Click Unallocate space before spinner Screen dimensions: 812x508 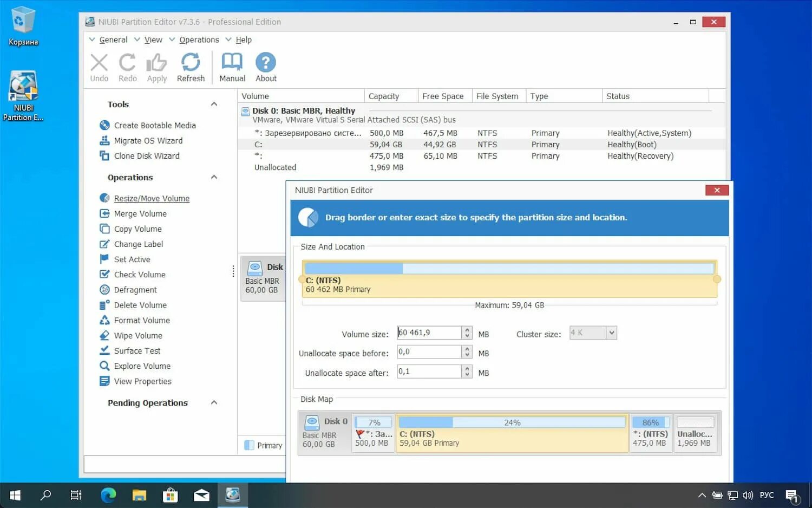(467, 351)
